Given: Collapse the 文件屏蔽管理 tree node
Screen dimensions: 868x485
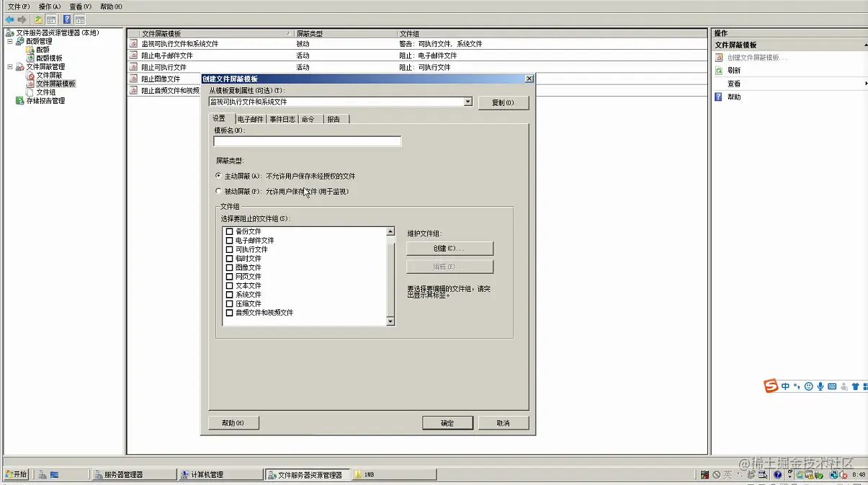Looking at the screenshot, I should [x=10, y=67].
